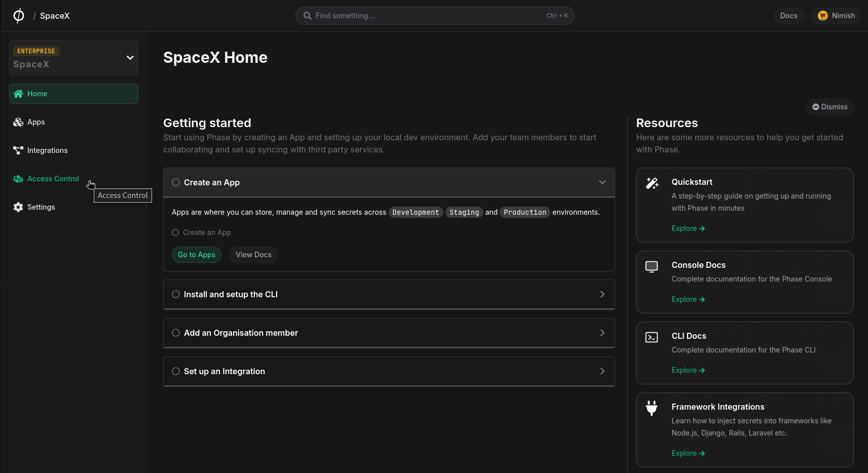Click the Quickstart card title

pos(692,182)
